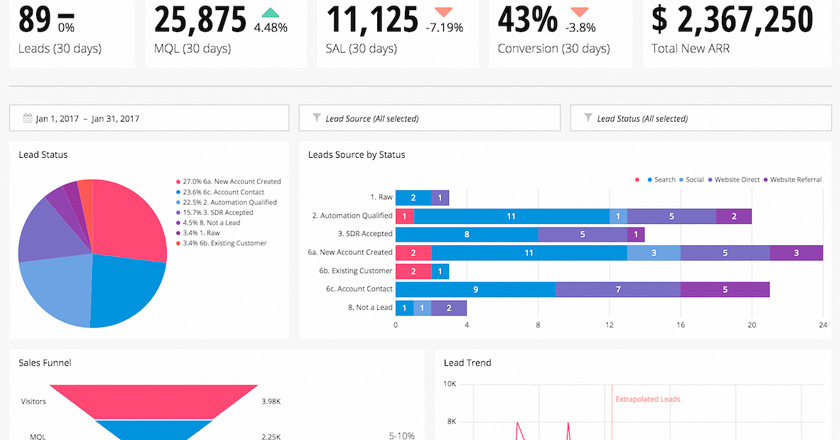Click the dash indicator on the Leads card

click(65, 17)
